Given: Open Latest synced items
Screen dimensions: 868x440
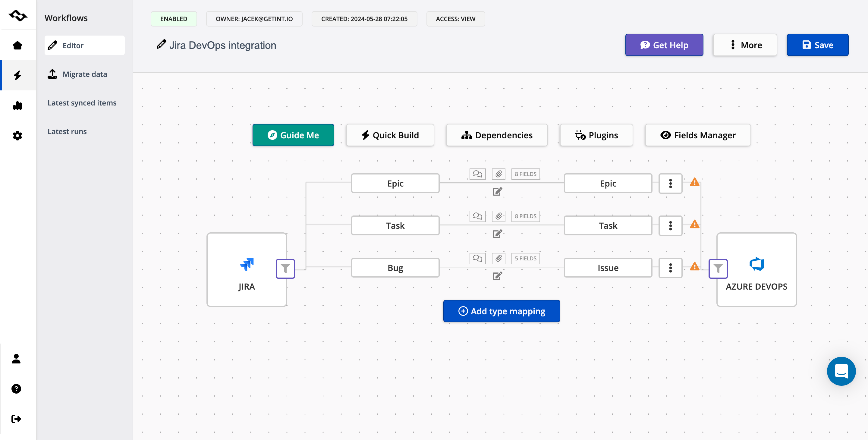Looking at the screenshot, I should point(82,103).
